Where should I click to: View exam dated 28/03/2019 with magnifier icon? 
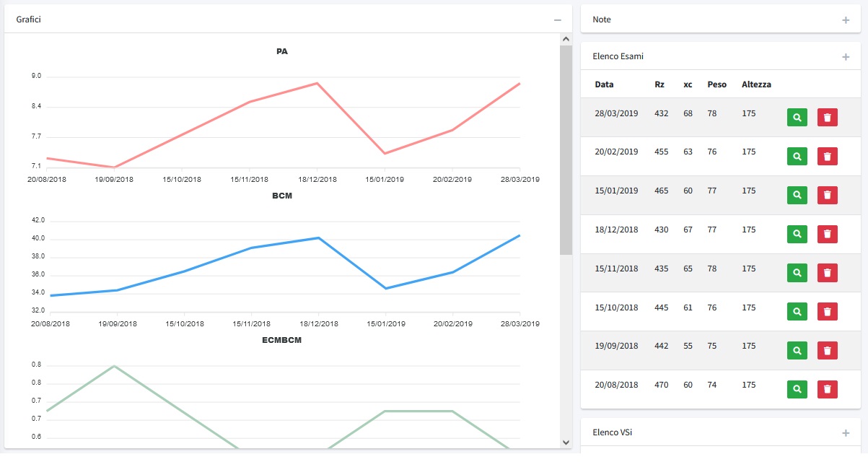(x=797, y=117)
